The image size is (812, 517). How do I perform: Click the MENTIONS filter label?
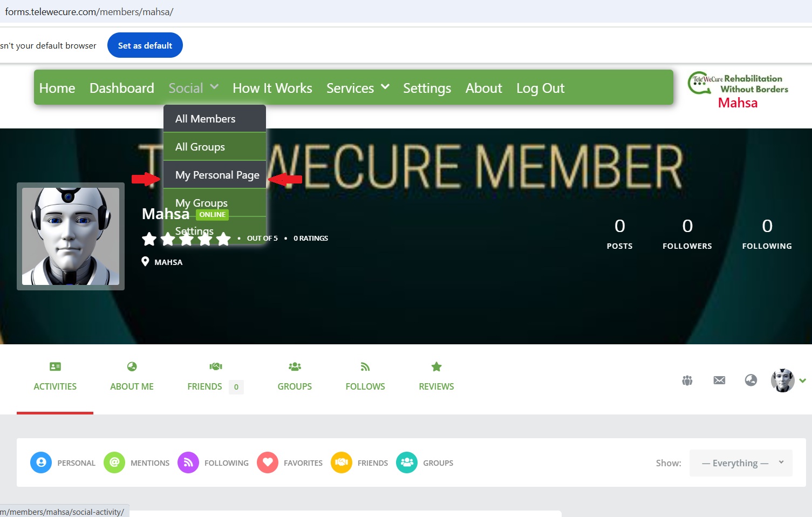(x=150, y=463)
